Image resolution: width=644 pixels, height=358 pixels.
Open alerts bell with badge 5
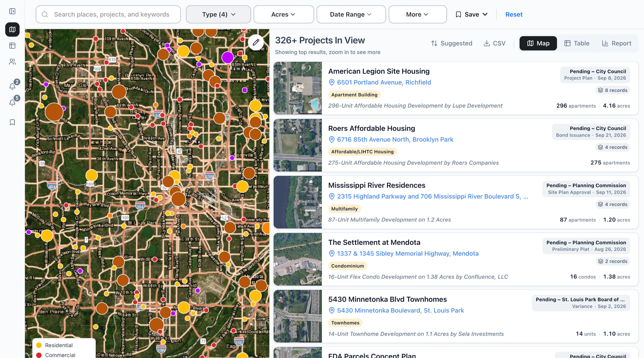(x=12, y=102)
